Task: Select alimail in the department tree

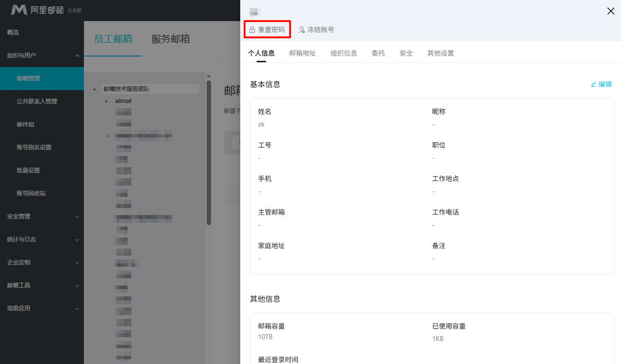Action: tap(123, 101)
